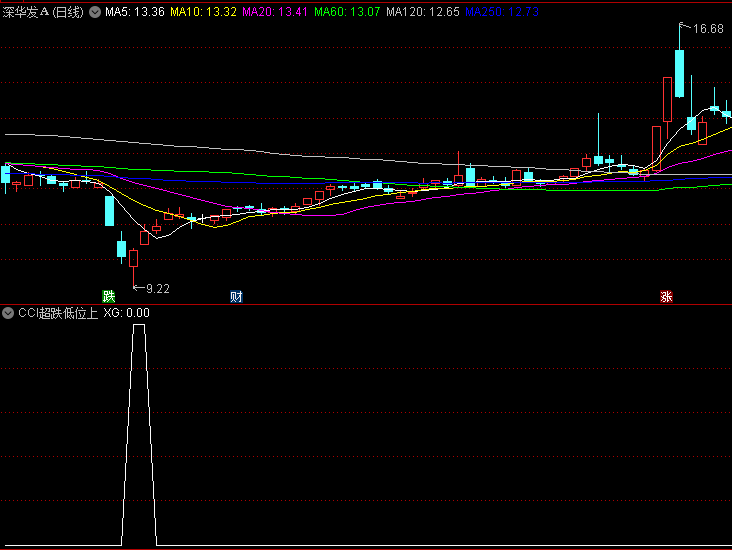This screenshot has height=550, width=732.
Task: Click the tallest cyan candle near 16.68
Action: [680, 73]
